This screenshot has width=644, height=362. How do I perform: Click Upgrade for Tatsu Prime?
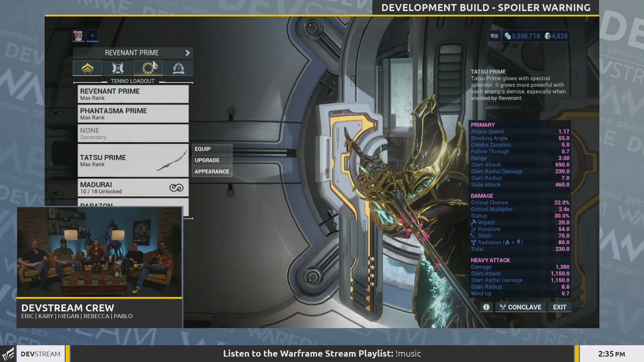[x=212, y=160]
